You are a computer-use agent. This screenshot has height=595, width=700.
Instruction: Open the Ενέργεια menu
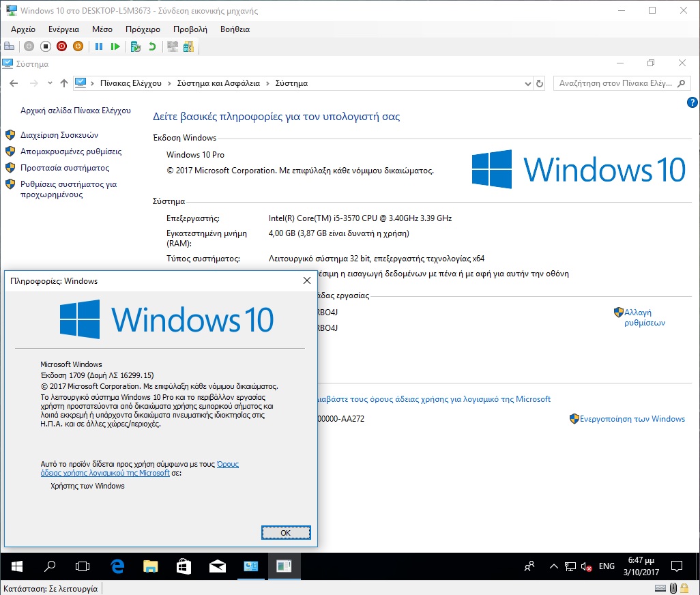click(64, 29)
